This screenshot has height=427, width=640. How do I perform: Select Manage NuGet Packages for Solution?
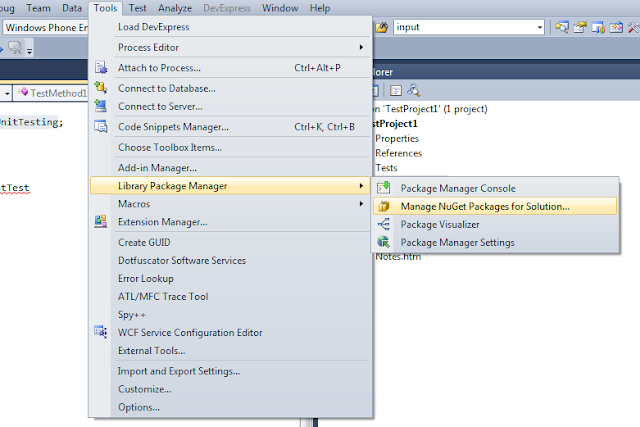(x=484, y=207)
